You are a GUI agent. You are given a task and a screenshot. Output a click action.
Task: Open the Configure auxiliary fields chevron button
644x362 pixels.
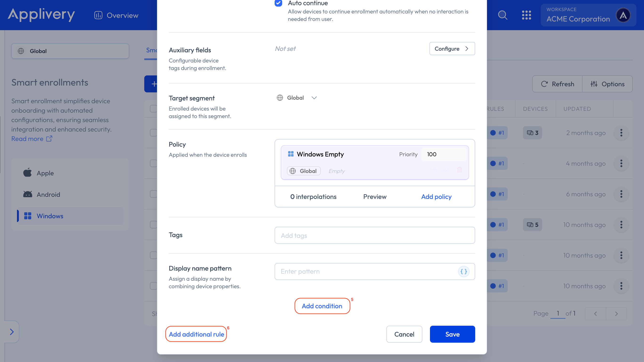(452, 49)
